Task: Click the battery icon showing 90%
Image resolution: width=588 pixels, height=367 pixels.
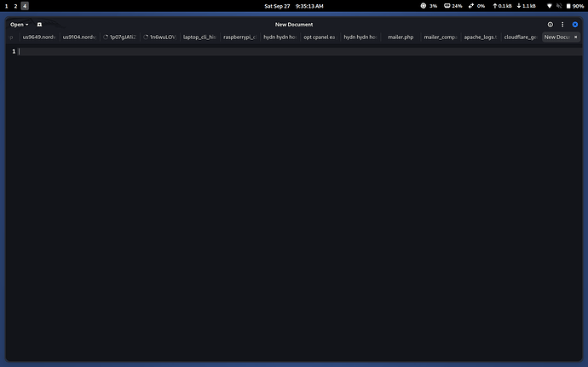Action: click(x=572, y=6)
